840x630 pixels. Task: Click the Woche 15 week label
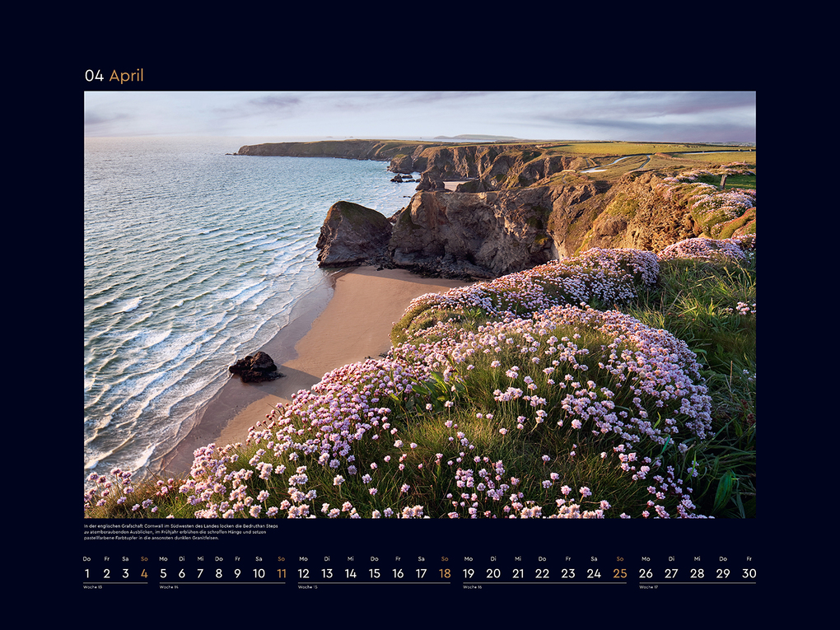tap(307, 587)
